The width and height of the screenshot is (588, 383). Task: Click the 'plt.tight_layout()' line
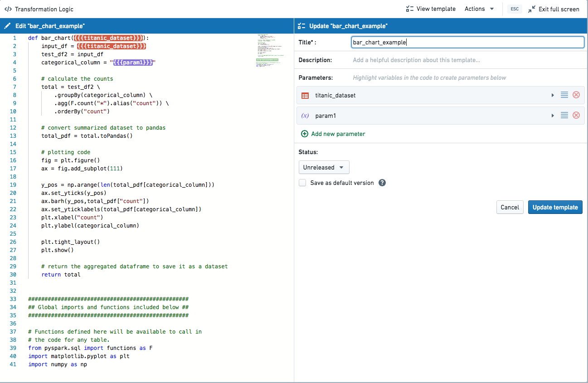point(71,242)
